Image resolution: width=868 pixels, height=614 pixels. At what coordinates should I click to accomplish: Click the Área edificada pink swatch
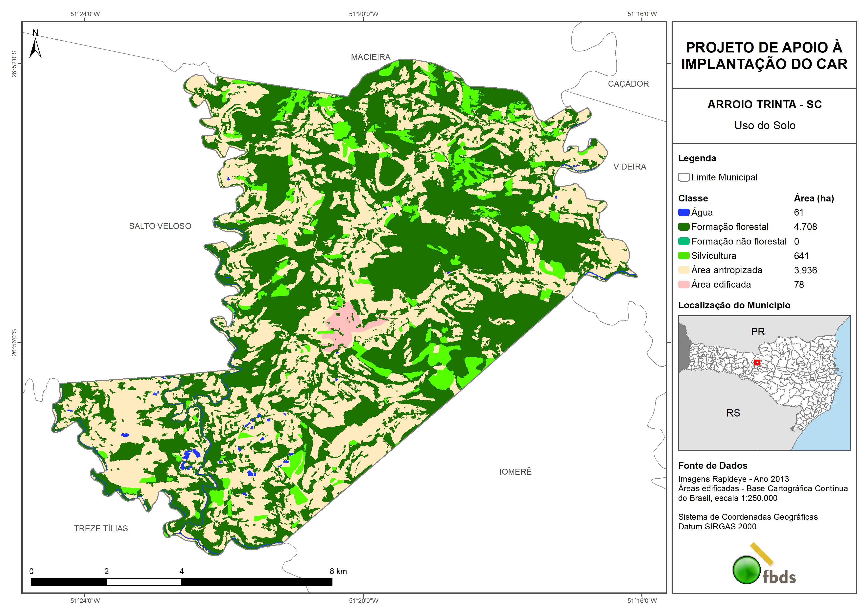pyautogui.click(x=683, y=285)
